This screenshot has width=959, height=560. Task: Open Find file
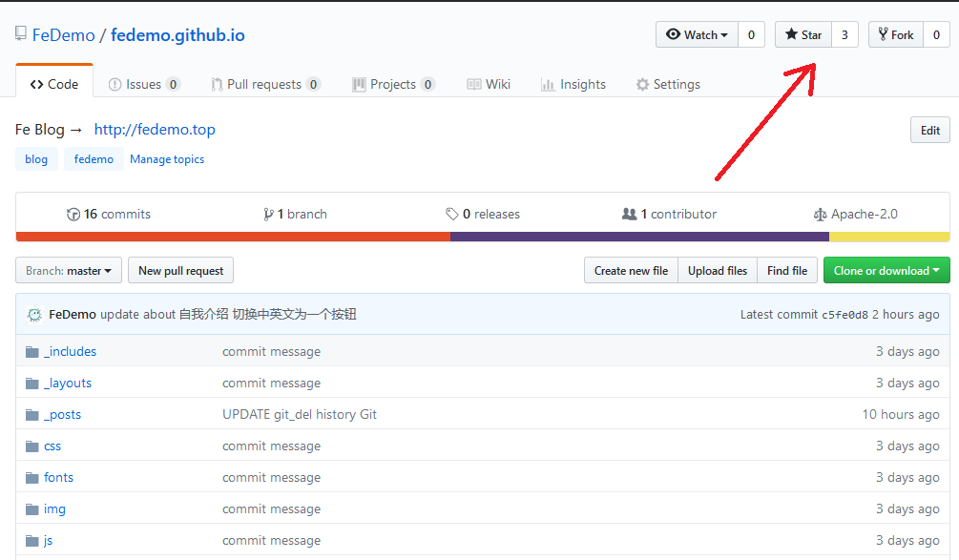point(787,270)
